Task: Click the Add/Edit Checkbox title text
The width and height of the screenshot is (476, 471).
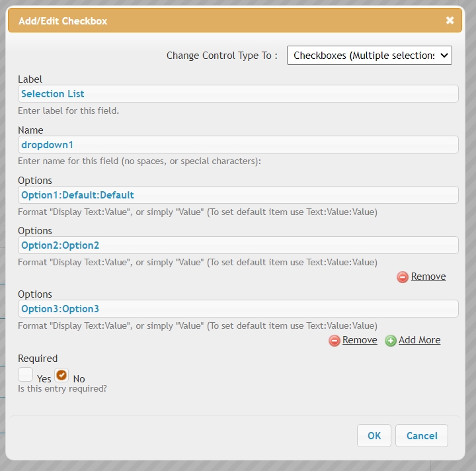Action: point(63,21)
